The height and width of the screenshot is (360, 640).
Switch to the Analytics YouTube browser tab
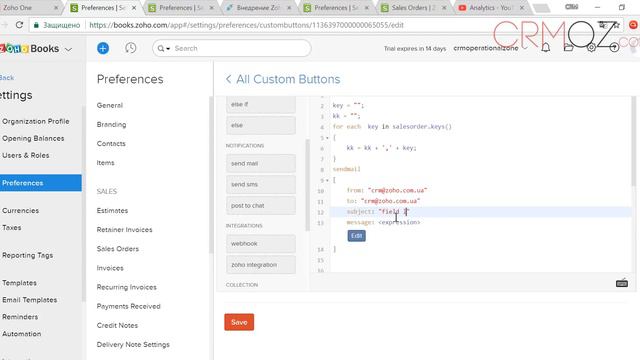pos(487,8)
